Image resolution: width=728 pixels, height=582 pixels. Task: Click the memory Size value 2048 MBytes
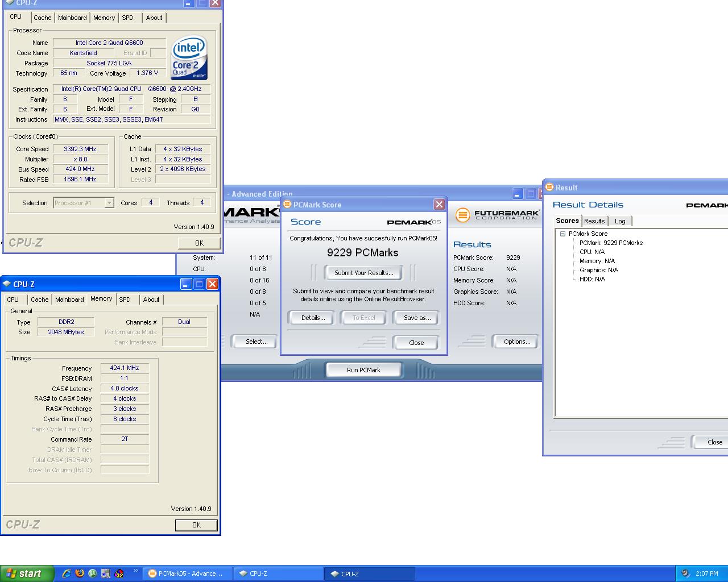pos(66,332)
